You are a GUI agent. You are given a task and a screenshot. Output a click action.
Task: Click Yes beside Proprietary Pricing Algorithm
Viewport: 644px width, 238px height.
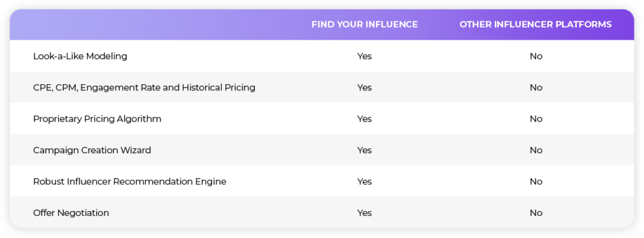(x=364, y=119)
